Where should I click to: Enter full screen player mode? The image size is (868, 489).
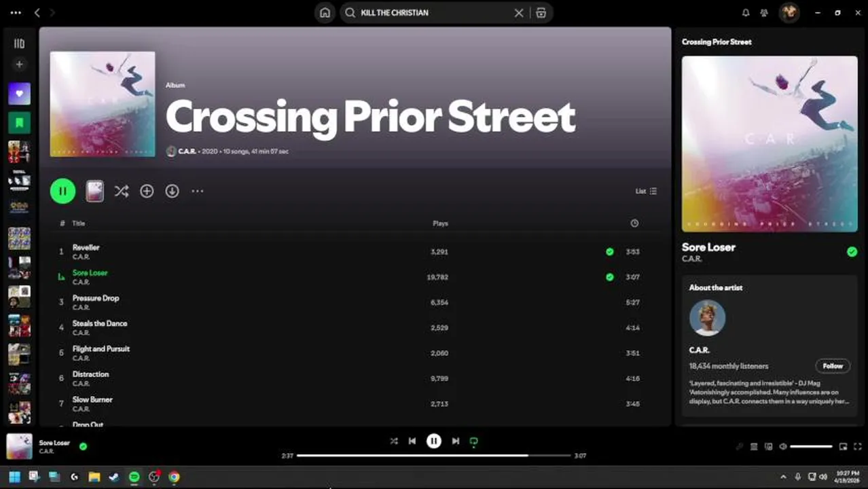tap(857, 446)
